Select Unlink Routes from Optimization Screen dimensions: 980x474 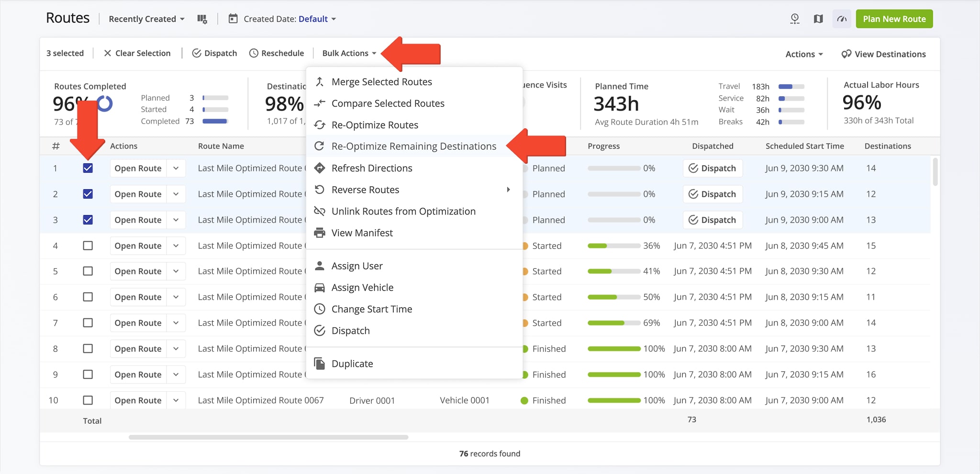point(414,211)
